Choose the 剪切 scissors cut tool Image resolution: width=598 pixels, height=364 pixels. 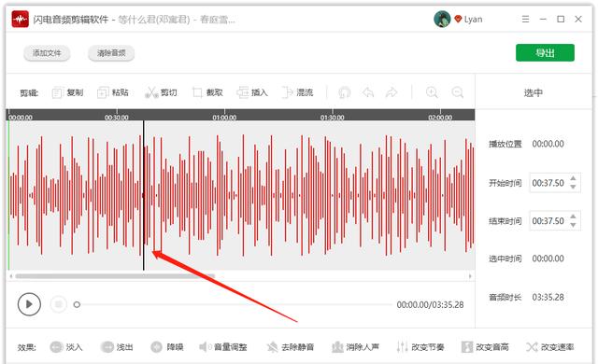(x=161, y=92)
